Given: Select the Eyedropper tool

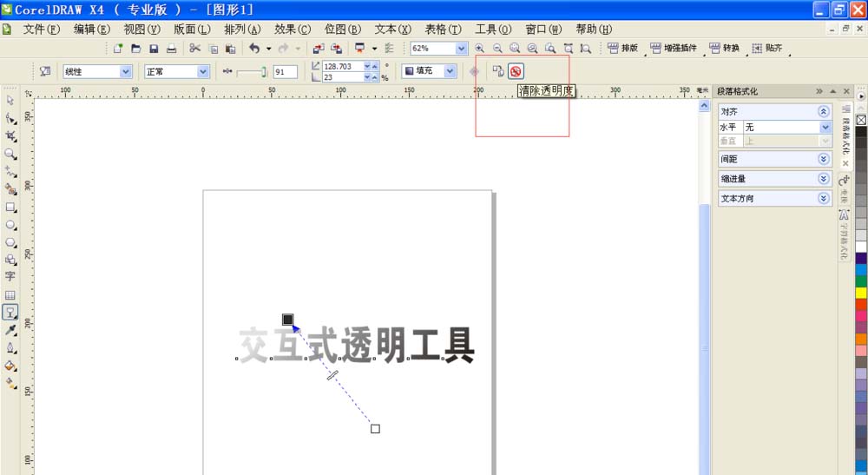Looking at the screenshot, I should (x=10, y=330).
